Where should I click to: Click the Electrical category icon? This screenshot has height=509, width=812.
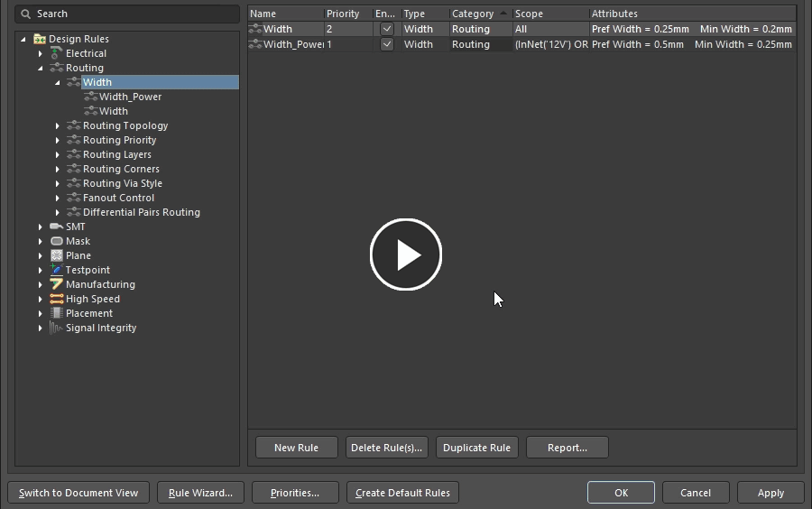pos(56,53)
